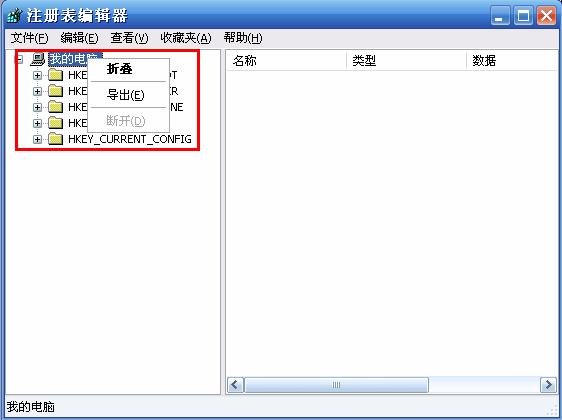Click the My Computer icon in tree
Viewport: 562px width, 420px height.
(x=38, y=59)
